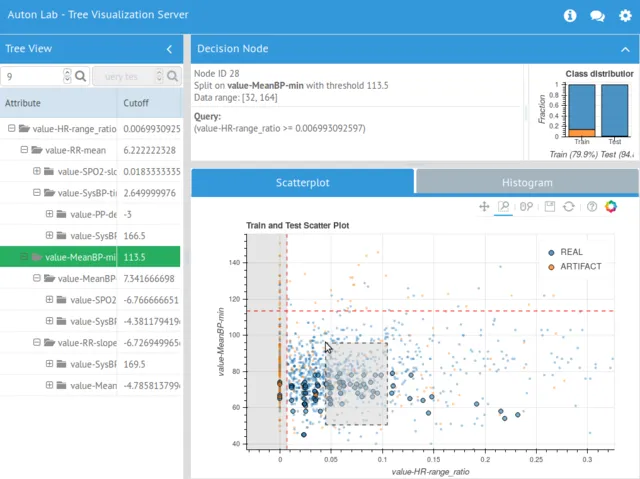Click the Auton Lab title text
Screen dimensions: 640x479
point(98,15)
